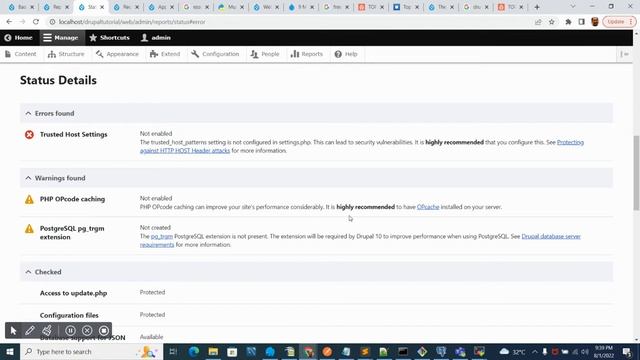Click the Windows search box
The height and width of the screenshot is (360, 640).
(91, 351)
